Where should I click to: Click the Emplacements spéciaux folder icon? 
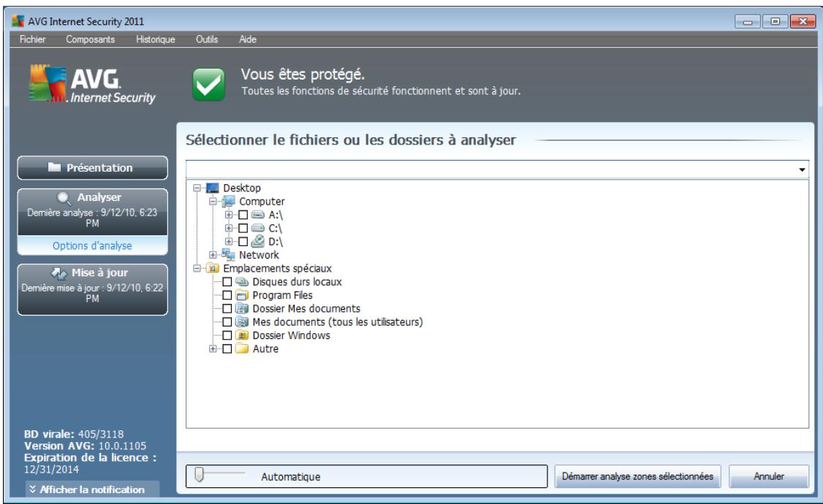coord(213,269)
